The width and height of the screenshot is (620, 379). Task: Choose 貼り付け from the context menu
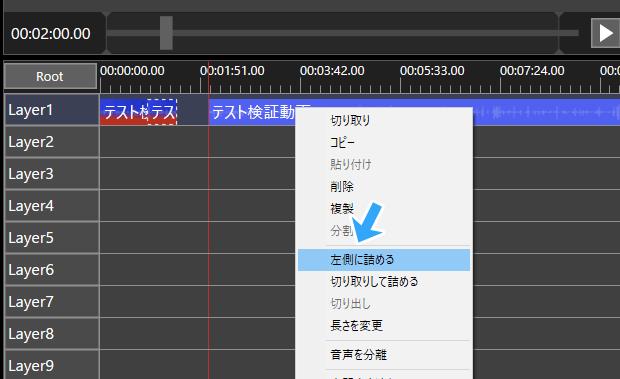pos(384,164)
